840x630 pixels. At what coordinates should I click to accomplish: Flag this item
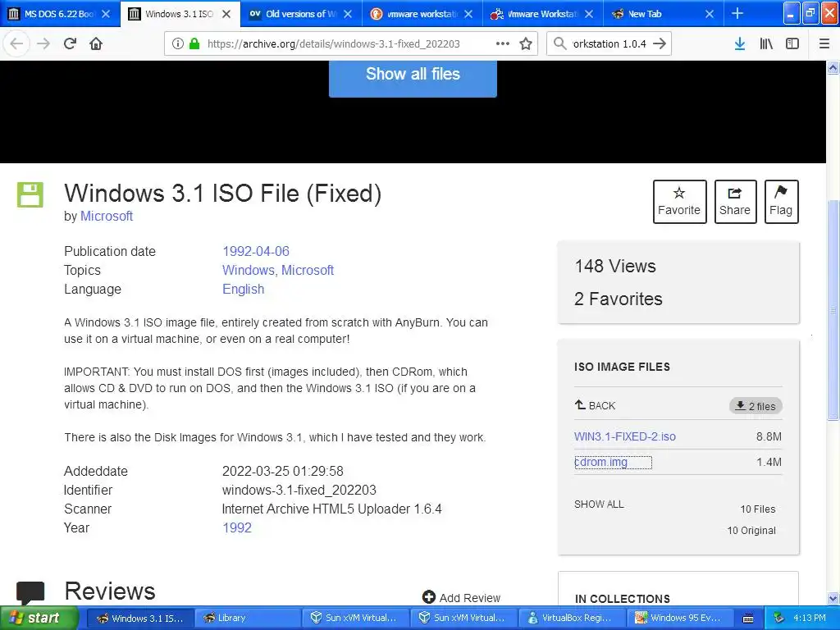pyautogui.click(x=781, y=202)
